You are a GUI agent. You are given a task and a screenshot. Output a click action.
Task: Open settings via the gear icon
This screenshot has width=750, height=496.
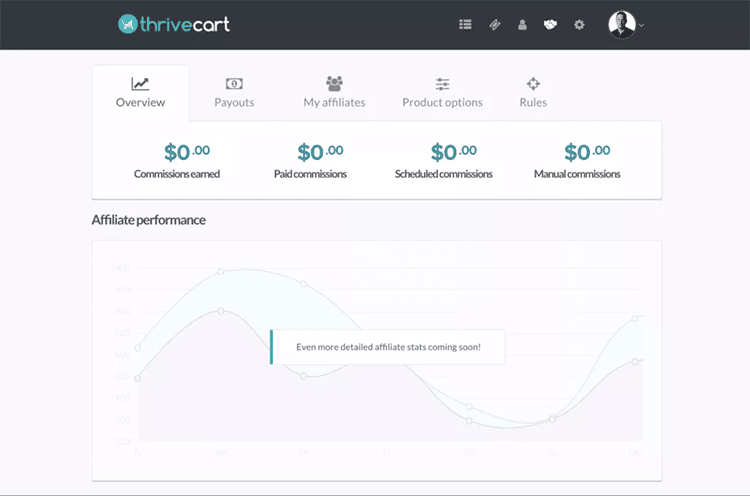point(579,24)
